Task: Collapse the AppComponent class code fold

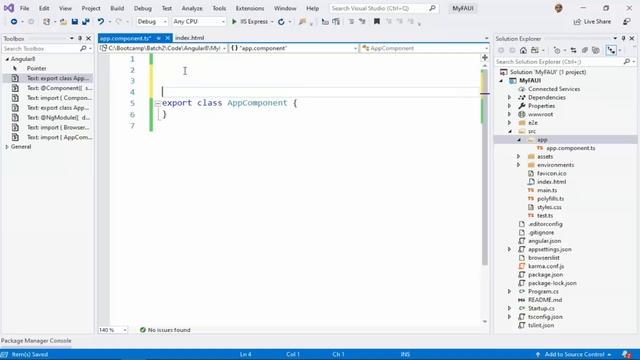Action: tap(158, 104)
